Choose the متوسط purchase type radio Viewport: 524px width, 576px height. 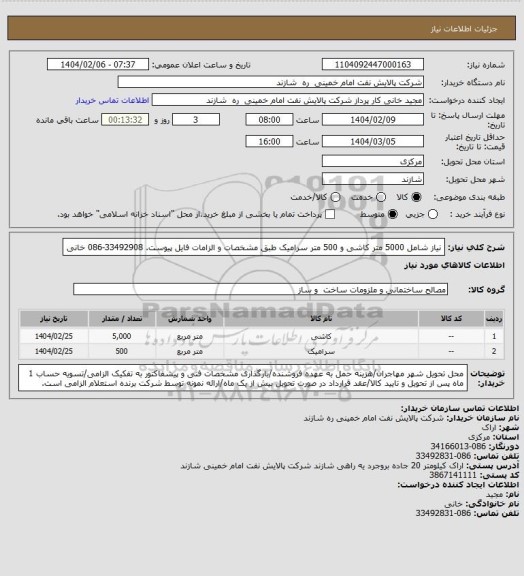tap(393, 214)
